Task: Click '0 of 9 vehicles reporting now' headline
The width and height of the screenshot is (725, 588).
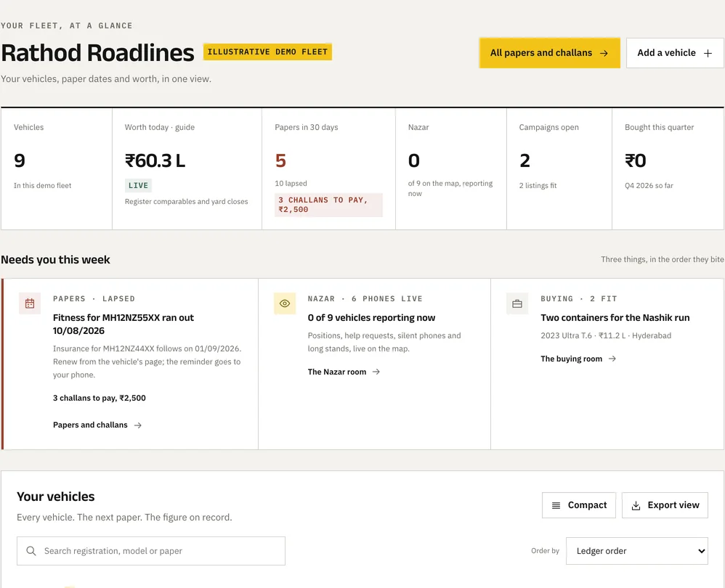Action: pos(371,318)
